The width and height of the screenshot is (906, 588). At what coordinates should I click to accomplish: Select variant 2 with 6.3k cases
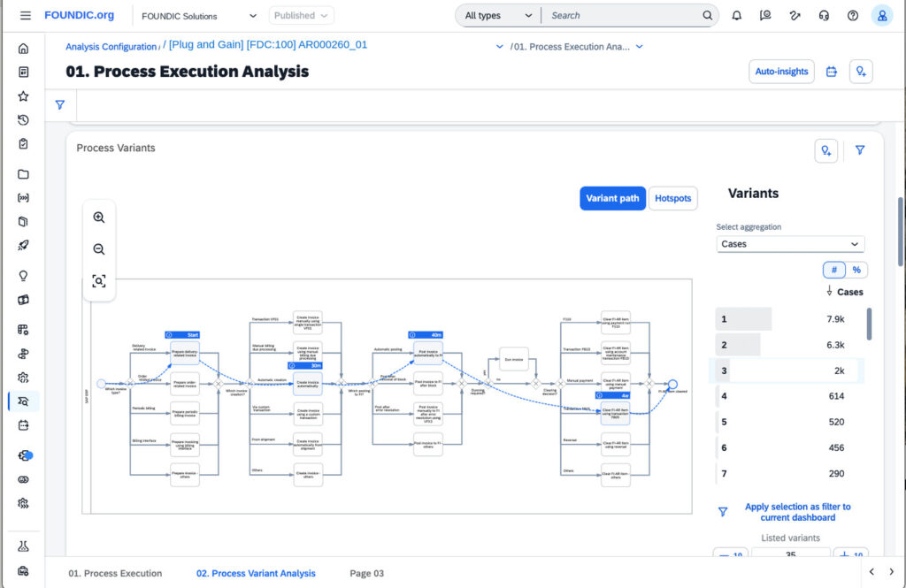click(788, 345)
